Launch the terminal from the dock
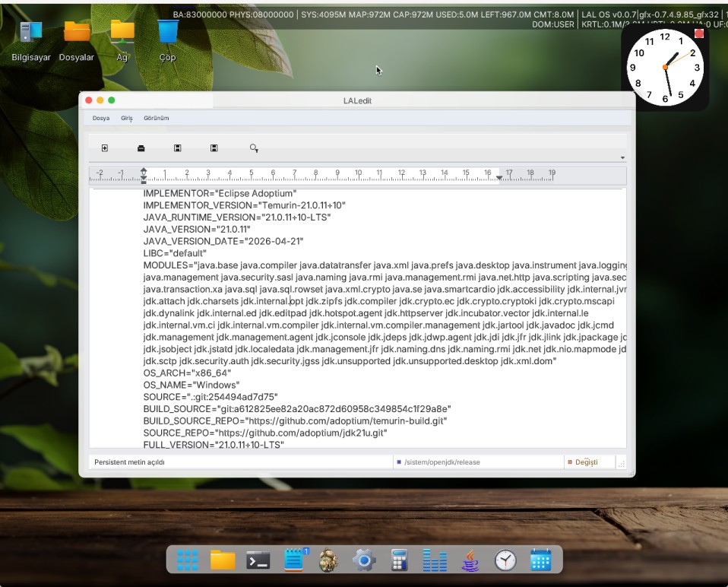Image resolution: width=728 pixels, height=587 pixels. tap(258, 560)
